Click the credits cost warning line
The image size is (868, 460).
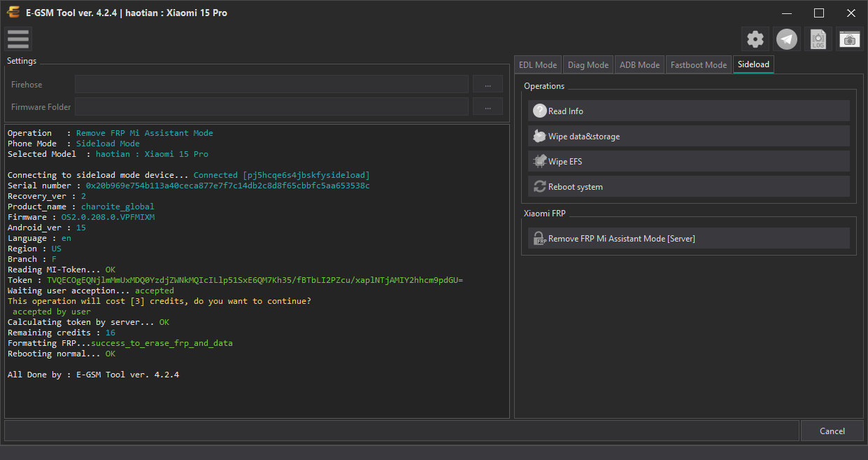[159, 301]
